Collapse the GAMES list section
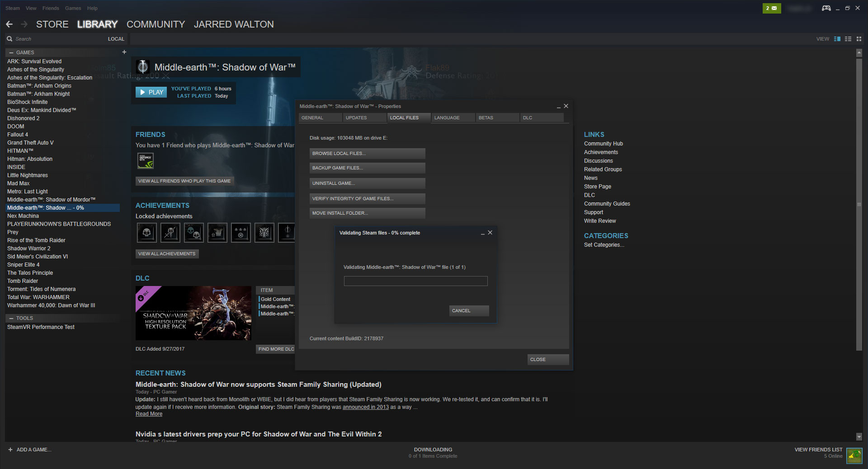868x469 pixels. [11, 52]
